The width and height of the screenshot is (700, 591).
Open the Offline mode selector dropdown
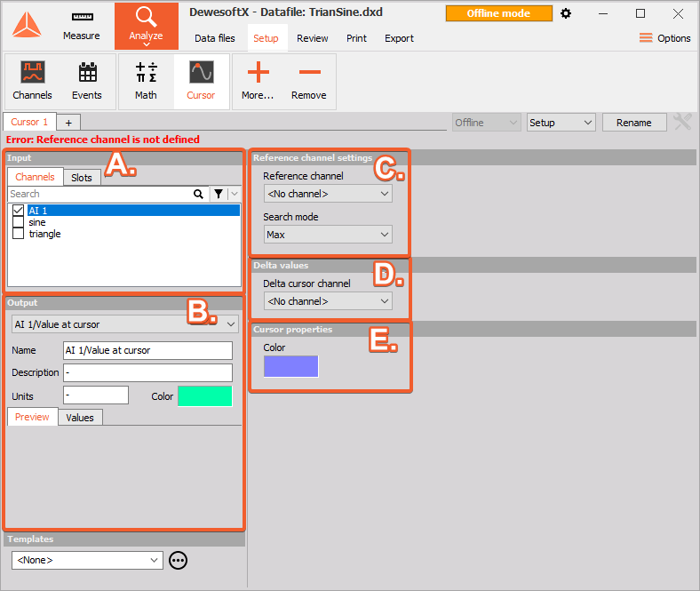487,123
